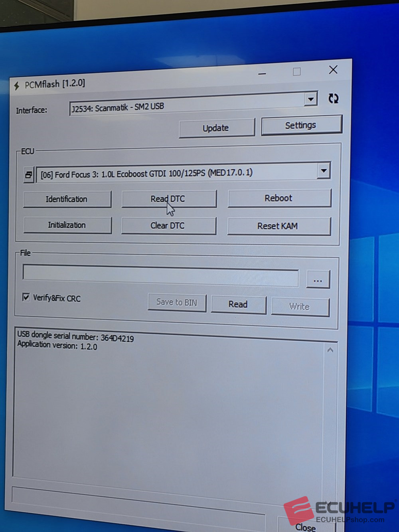Toggle the Verify&Fix CRC checkbox
This screenshot has width=399, height=532.
26,297
